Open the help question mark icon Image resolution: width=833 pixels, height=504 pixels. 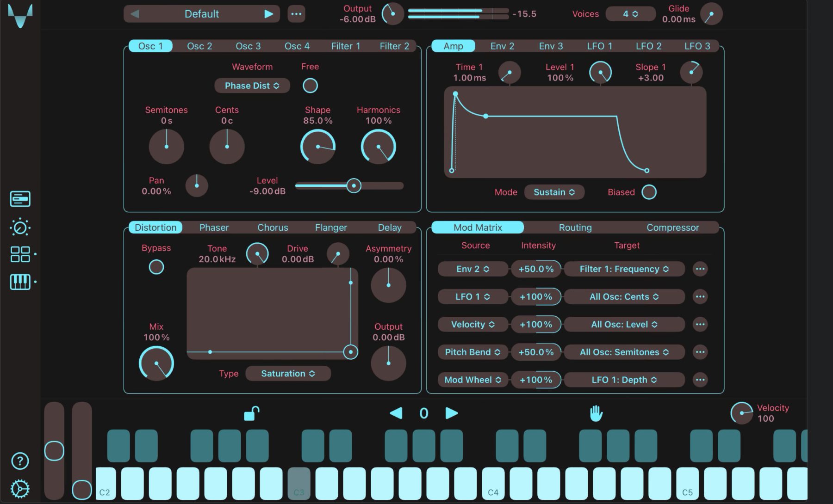pos(20,461)
